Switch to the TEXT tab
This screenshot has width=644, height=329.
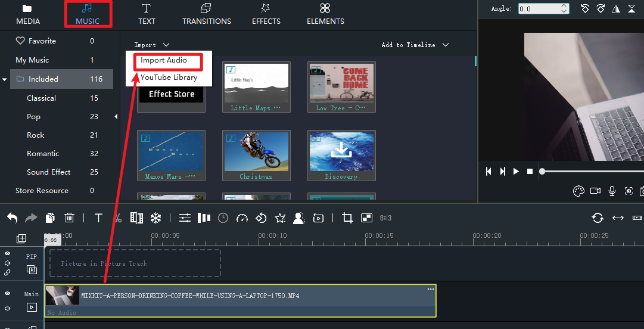[147, 14]
